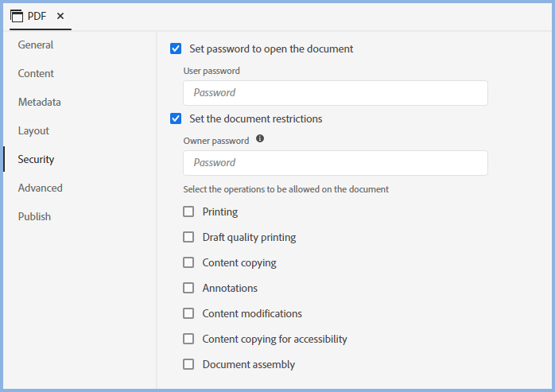Click the PDF panel icon in tab
Screen dimensions: 555x392
click(17, 16)
